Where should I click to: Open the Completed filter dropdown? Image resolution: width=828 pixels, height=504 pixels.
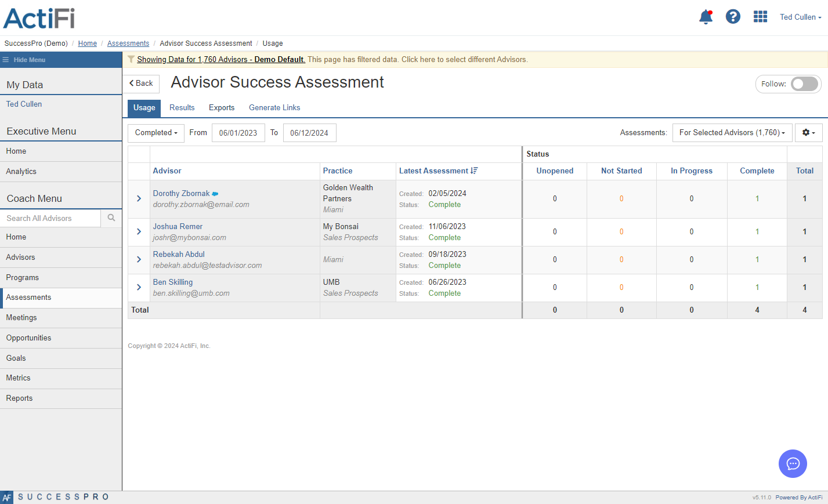(156, 133)
